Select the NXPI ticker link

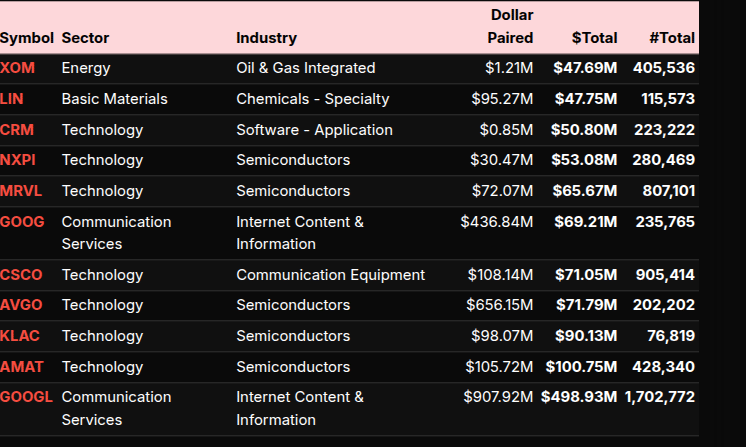[x=17, y=160]
